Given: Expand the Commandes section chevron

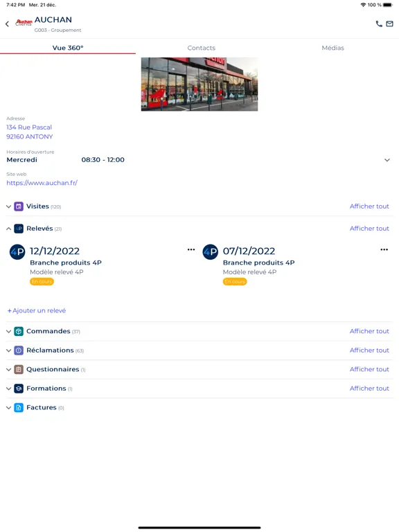Looking at the screenshot, I should (8, 331).
